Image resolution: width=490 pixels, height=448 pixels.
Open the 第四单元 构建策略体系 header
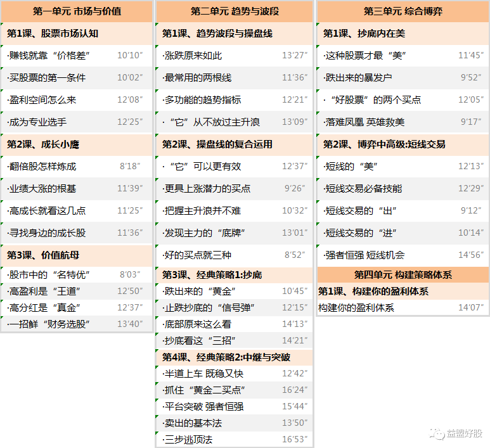point(402,275)
